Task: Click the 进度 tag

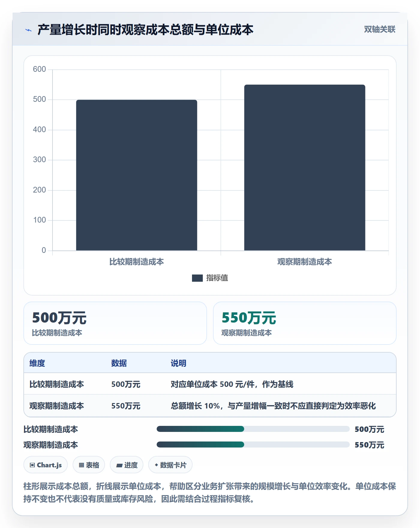Action: [x=127, y=465]
